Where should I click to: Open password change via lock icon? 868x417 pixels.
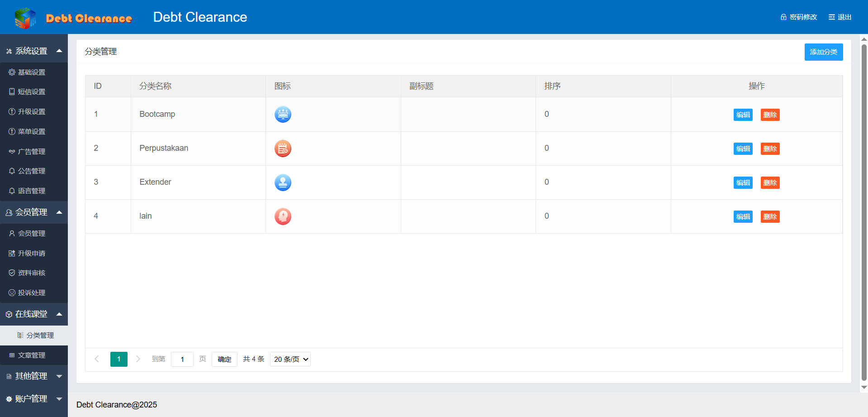tap(783, 17)
